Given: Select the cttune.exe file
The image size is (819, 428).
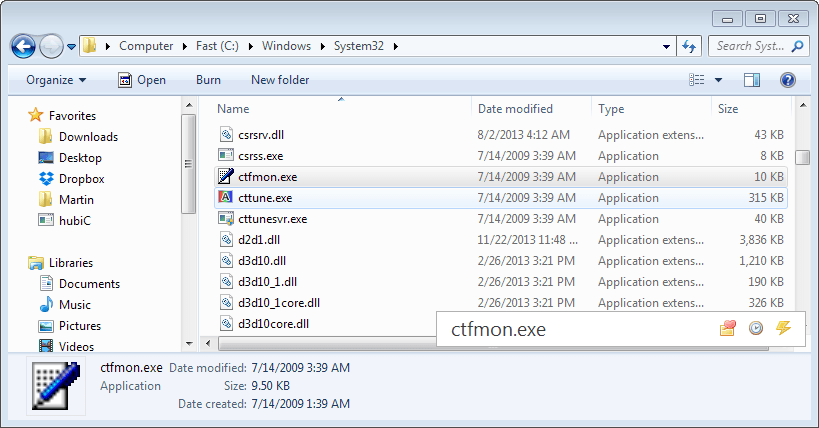Looking at the screenshot, I should 265,198.
